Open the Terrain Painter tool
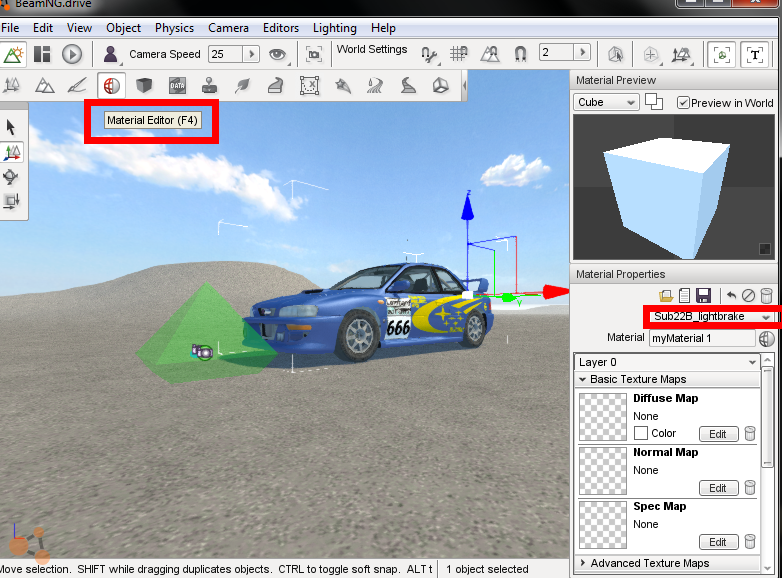The image size is (782, 578). [x=77, y=85]
